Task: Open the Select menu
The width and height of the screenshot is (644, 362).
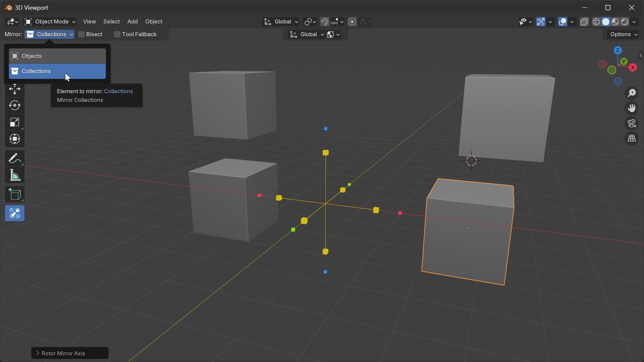Action: 111,21
